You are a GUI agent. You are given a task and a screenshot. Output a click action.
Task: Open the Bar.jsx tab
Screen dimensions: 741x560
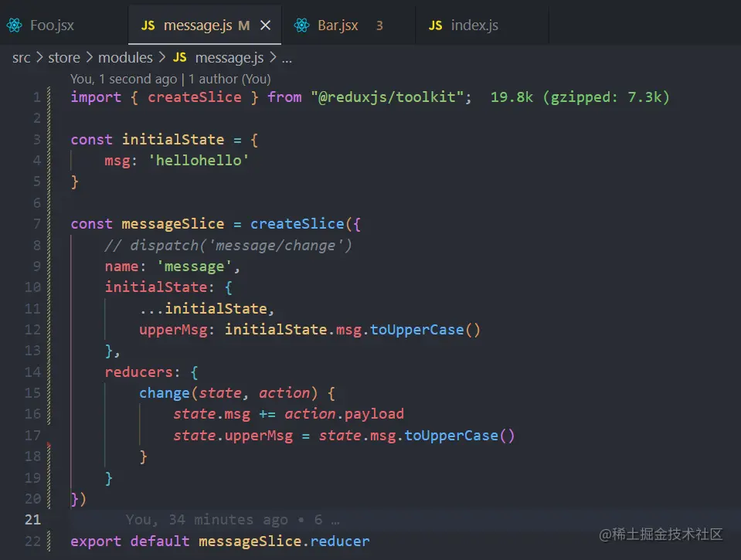[348, 25]
